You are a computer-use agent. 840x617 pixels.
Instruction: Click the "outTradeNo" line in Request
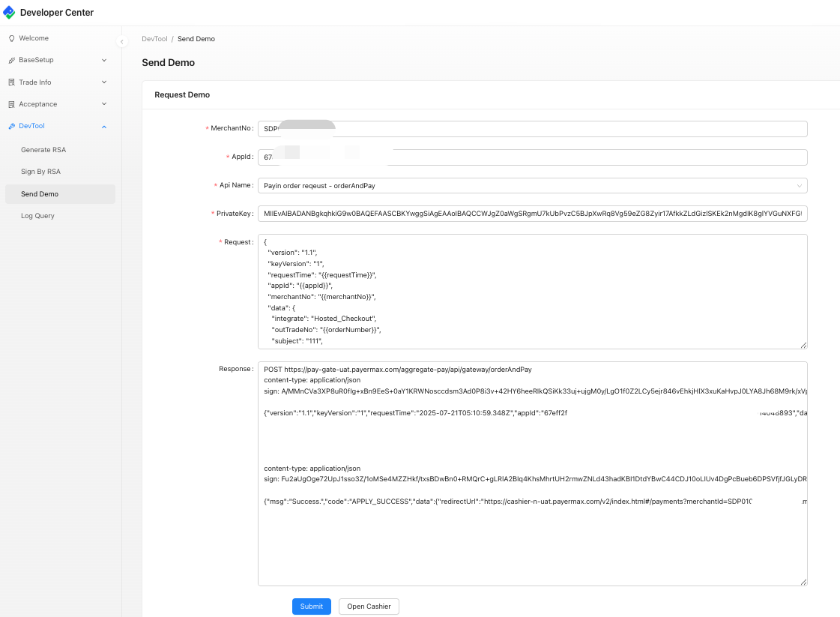(326, 330)
